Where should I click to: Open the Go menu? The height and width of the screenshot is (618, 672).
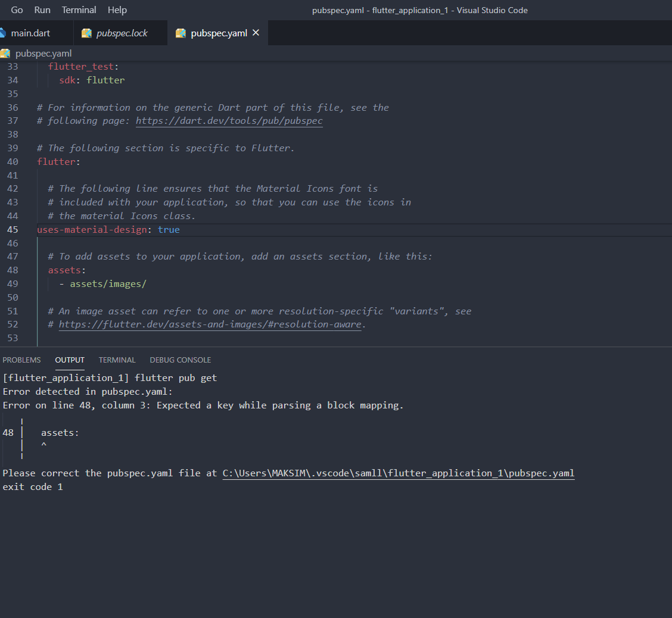[x=17, y=10]
